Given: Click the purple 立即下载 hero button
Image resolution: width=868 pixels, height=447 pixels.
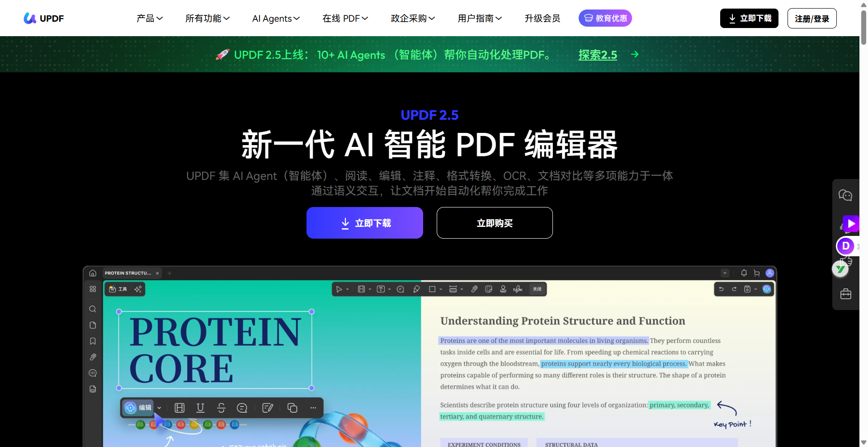Looking at the screenshot, I should coord(365,223).
